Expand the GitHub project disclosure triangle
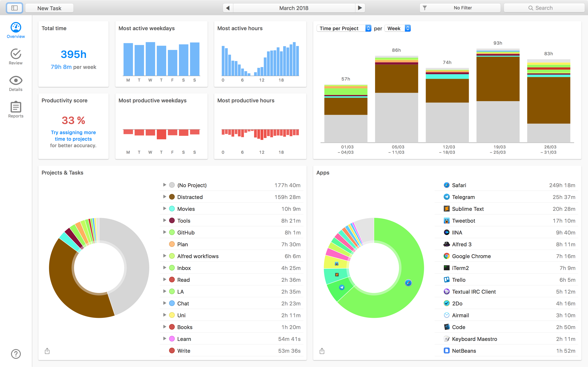The width and height of the screenshot is (588, 367). (x=165, y=232)
